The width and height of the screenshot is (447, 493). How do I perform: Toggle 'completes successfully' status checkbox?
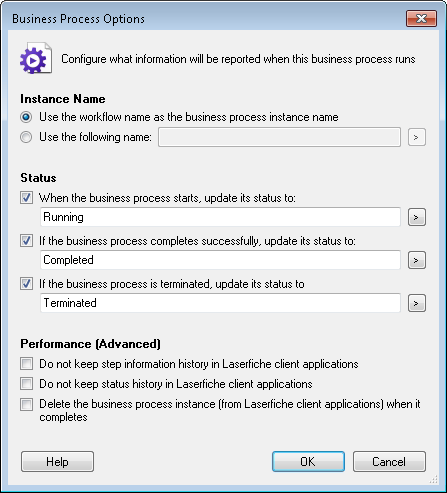click(x=26, y=241)
